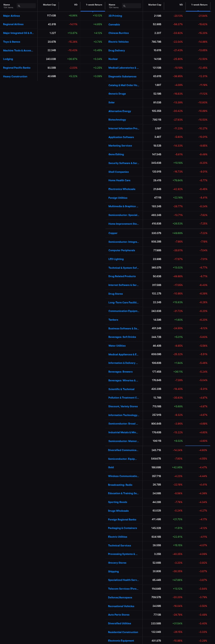Click the Regional Pacific Banks link
215x644 pixels.
(x=17, y=68)
